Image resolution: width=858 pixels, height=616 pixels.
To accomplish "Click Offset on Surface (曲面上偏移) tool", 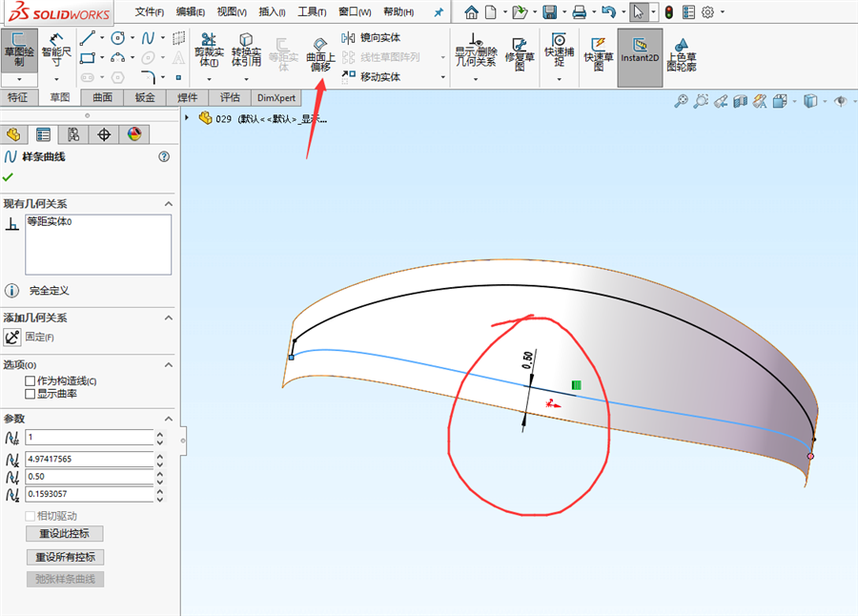I will point(320,54).
